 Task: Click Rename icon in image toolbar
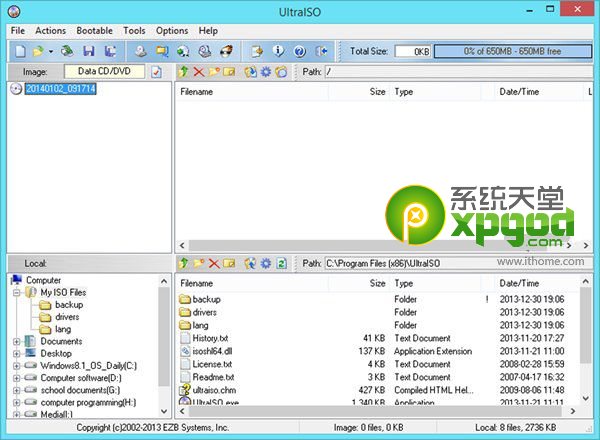point(229,72)
